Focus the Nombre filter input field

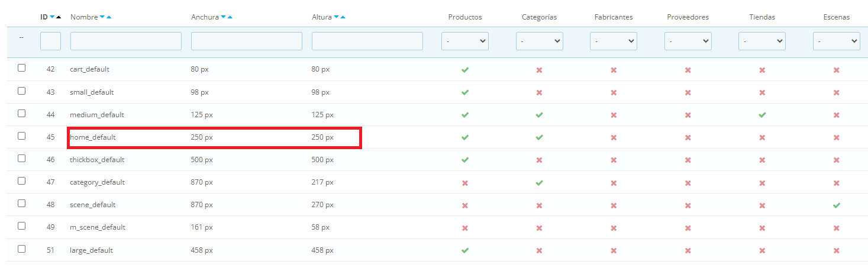pos(126,41)
